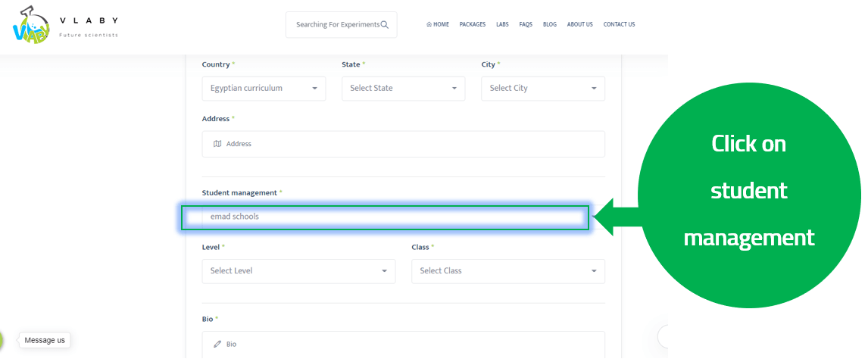Click the round button at right edge
Viewport: 868px width, 362px height.
(663, 336)
